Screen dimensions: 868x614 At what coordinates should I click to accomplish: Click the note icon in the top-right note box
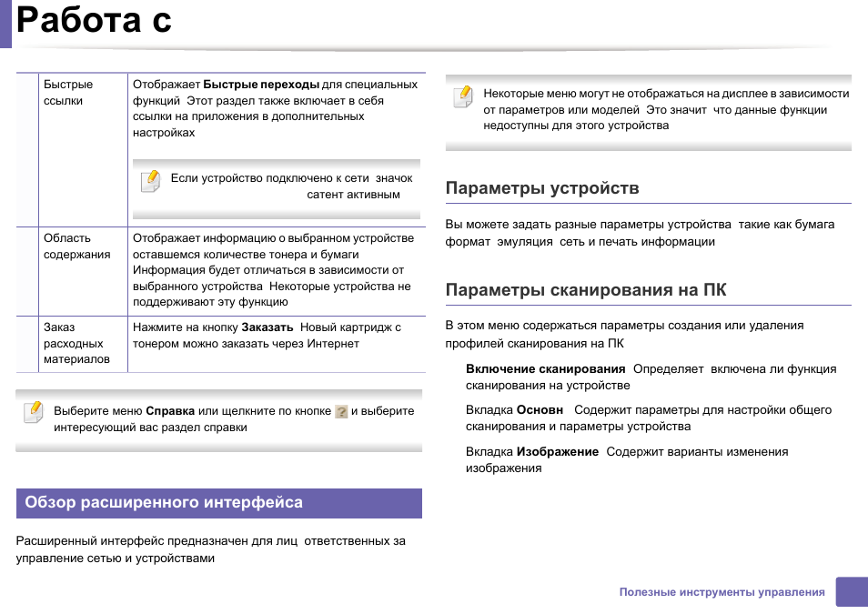click(463, 96)
